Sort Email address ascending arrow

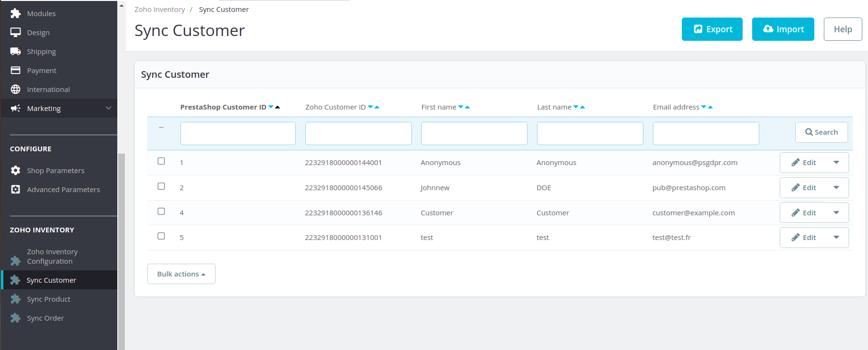(x=710, y=107)
